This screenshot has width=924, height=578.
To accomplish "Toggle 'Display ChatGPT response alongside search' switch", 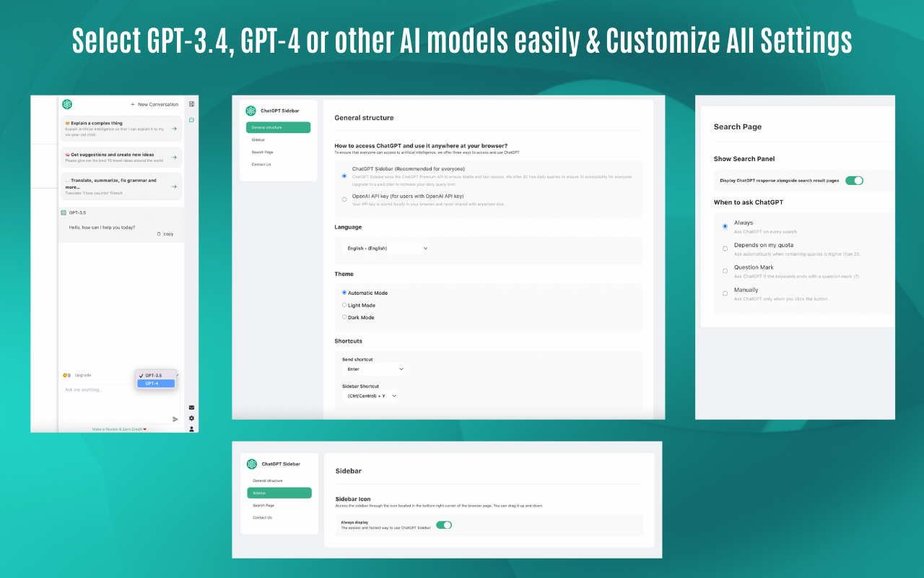I will coord(854,181).
